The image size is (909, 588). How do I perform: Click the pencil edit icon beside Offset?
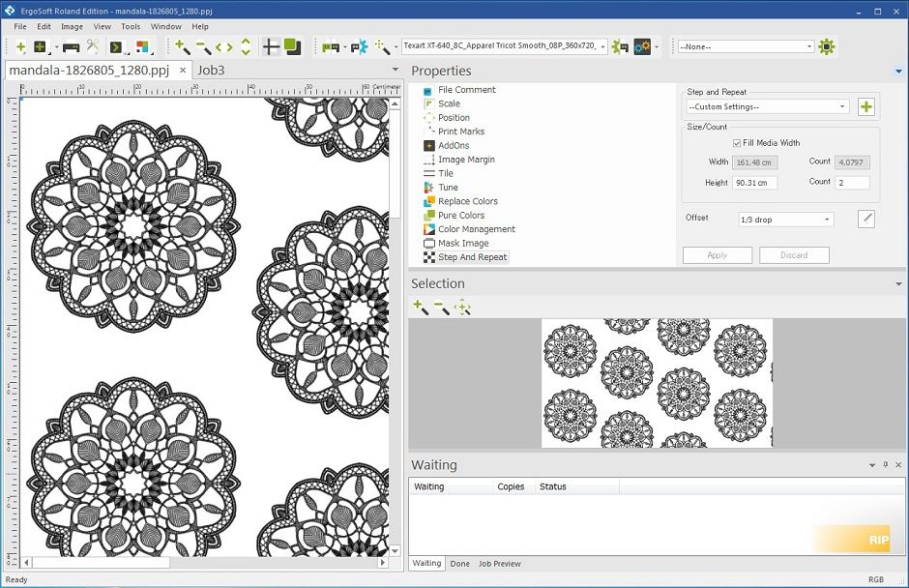coord(866,220)
